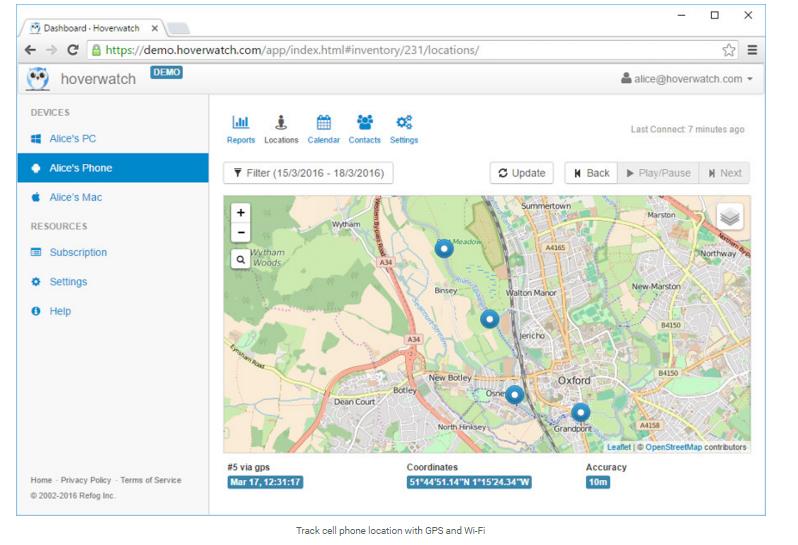The image size is (798, 545).
Task: Close the Dashboard - Hoverwatch tab
Action: tap(155, 28)
